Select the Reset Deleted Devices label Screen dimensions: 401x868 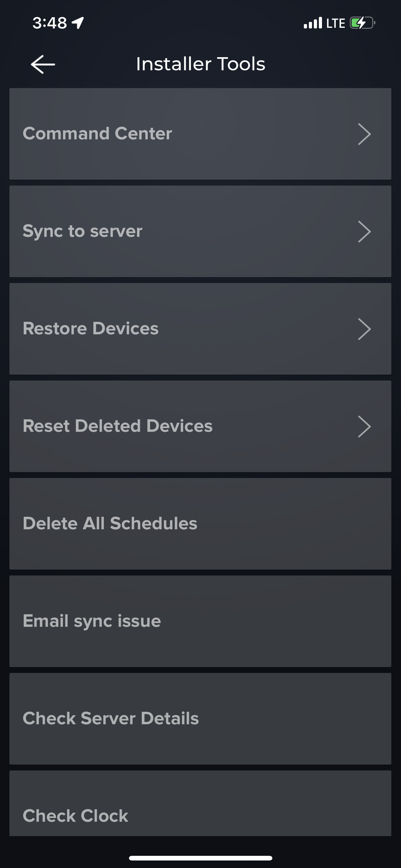[x=117, y=426]
